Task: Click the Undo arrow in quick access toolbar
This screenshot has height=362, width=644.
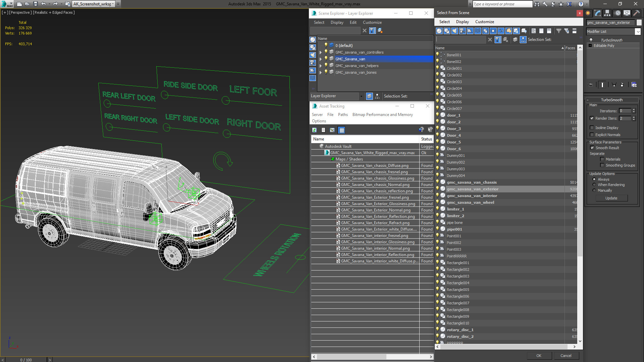Action: pyautogui.click(x=44, y=4)
